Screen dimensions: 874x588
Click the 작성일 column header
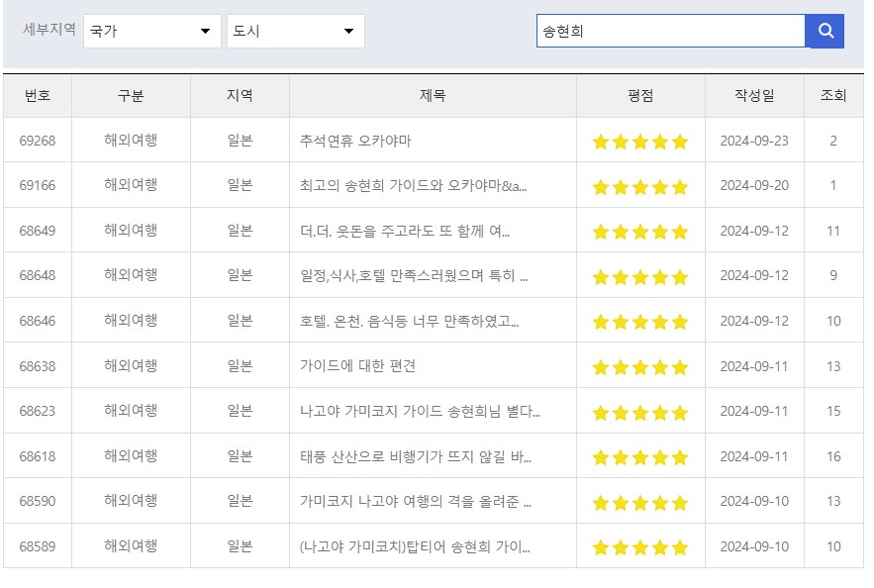(754, 96)
